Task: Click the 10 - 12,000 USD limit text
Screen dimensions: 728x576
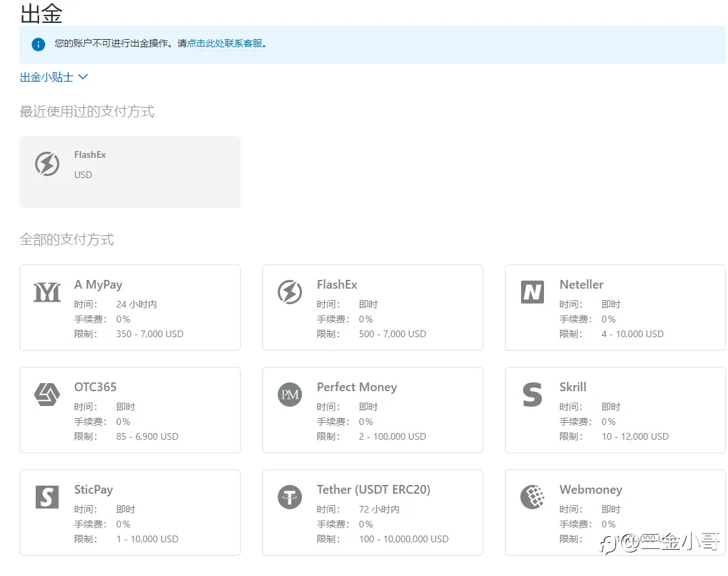Action: [635, 436]
